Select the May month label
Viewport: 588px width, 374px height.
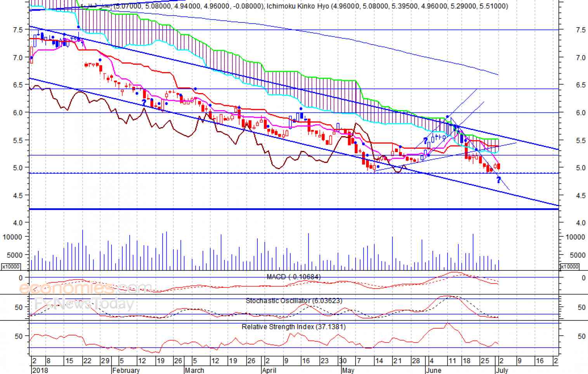[x=348, y=370]
